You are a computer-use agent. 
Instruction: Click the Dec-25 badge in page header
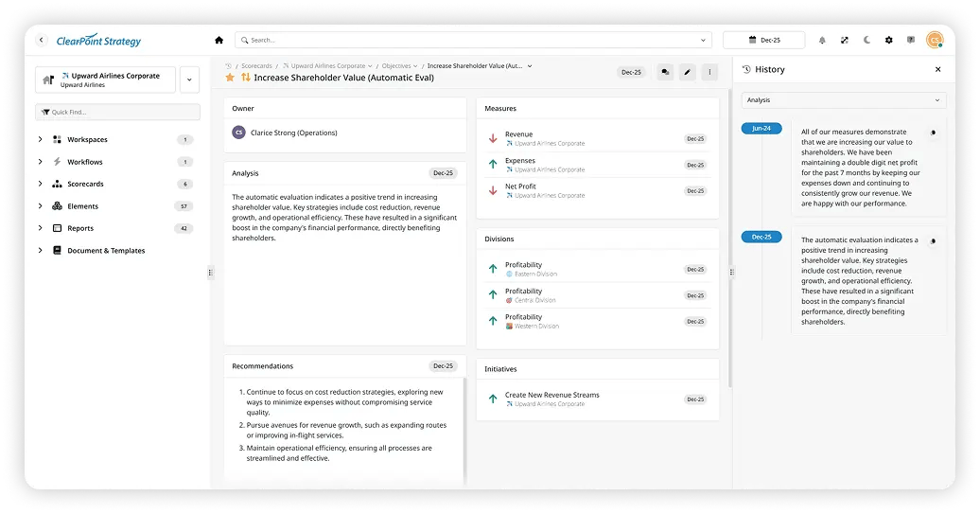[631, 72]
